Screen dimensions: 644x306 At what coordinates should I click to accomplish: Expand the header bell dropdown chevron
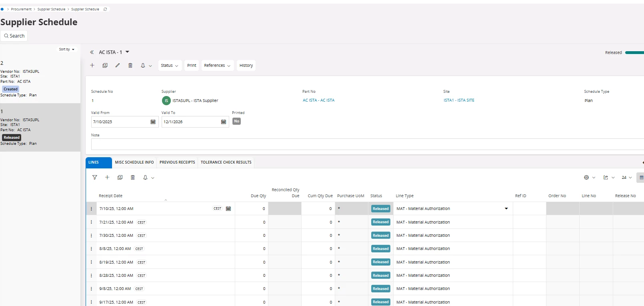[150, 66]
